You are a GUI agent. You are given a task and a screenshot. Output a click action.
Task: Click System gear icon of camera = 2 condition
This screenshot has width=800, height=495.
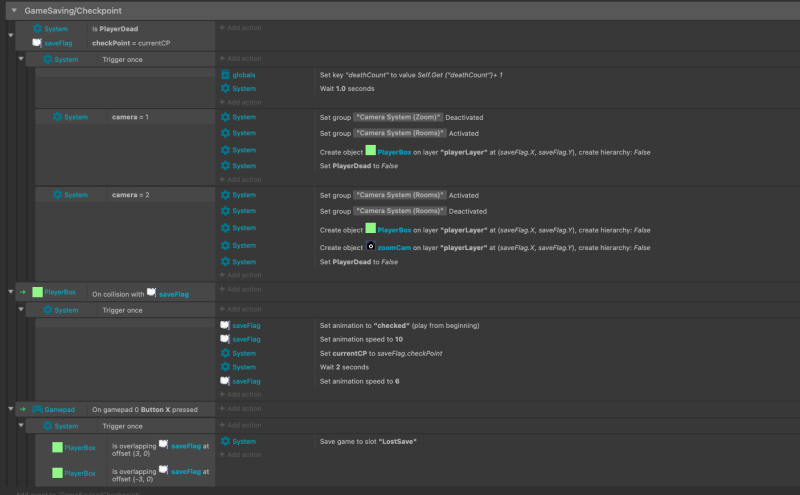pos(57,194)
